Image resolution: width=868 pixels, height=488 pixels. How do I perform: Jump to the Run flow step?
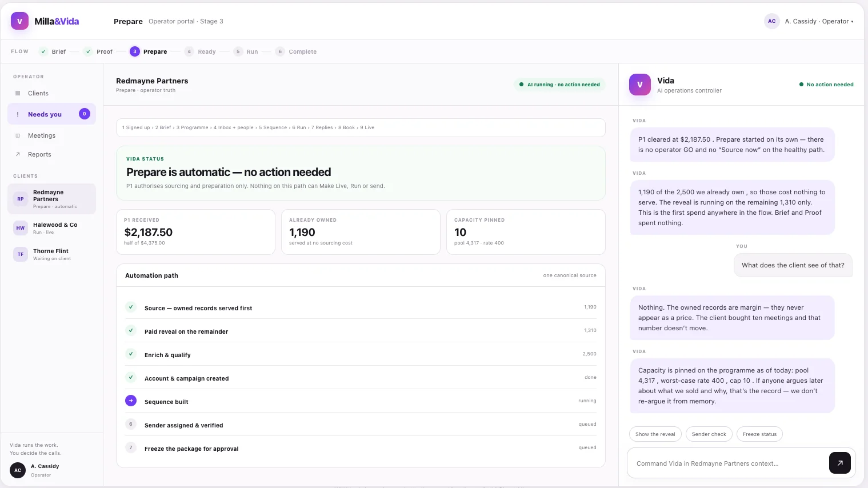(246, 51)
